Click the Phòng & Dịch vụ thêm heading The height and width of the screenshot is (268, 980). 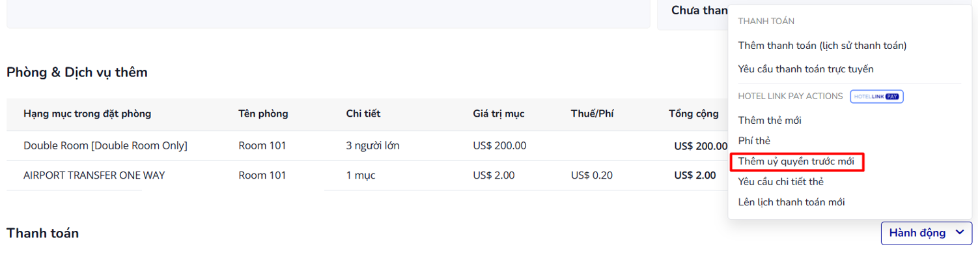(x=77, y=72)
